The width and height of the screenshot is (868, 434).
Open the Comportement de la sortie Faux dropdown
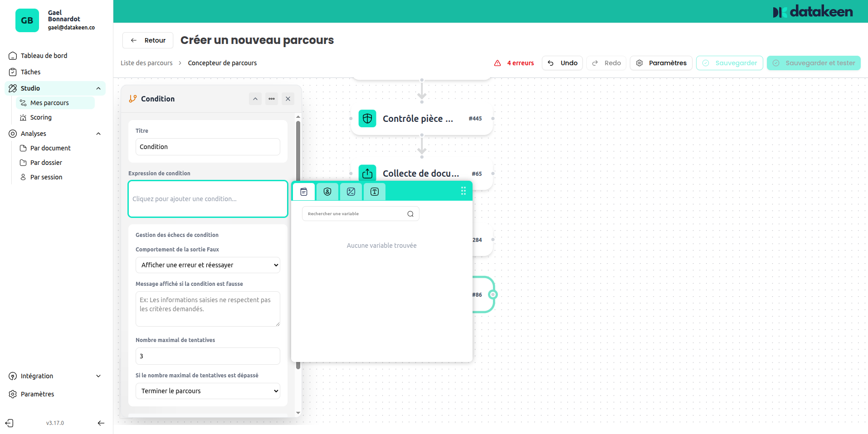pyautogui.click(x=208, y=265)
